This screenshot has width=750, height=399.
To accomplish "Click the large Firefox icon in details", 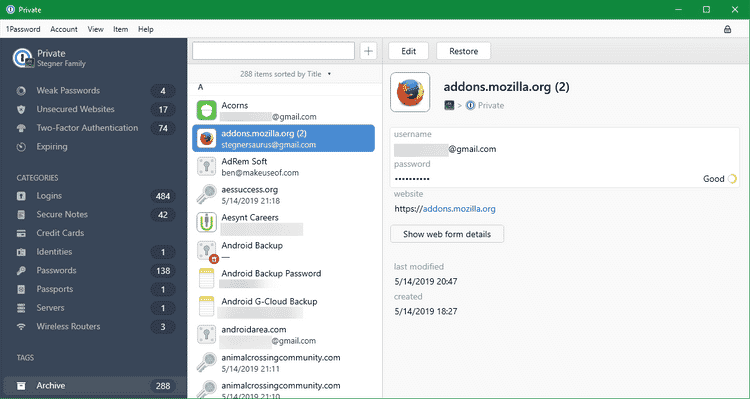I will 410,92.
